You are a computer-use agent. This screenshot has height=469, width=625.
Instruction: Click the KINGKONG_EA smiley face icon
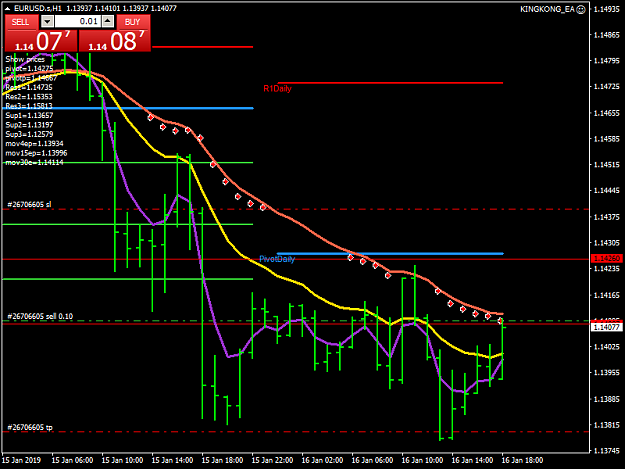tap(581, 9)
